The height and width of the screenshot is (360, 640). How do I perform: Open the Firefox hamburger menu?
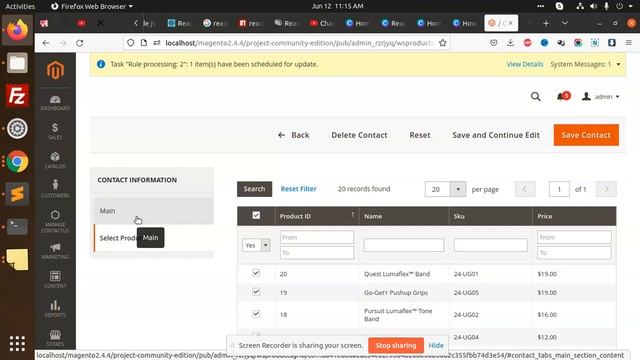pyautogui.click(x=629, y=43)
